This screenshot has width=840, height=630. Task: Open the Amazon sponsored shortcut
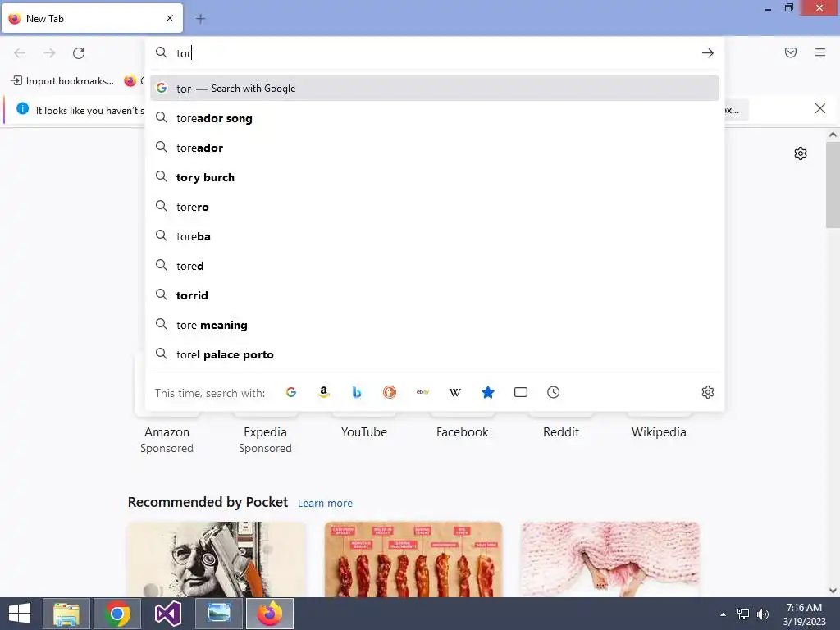click(x=167, y=431)
